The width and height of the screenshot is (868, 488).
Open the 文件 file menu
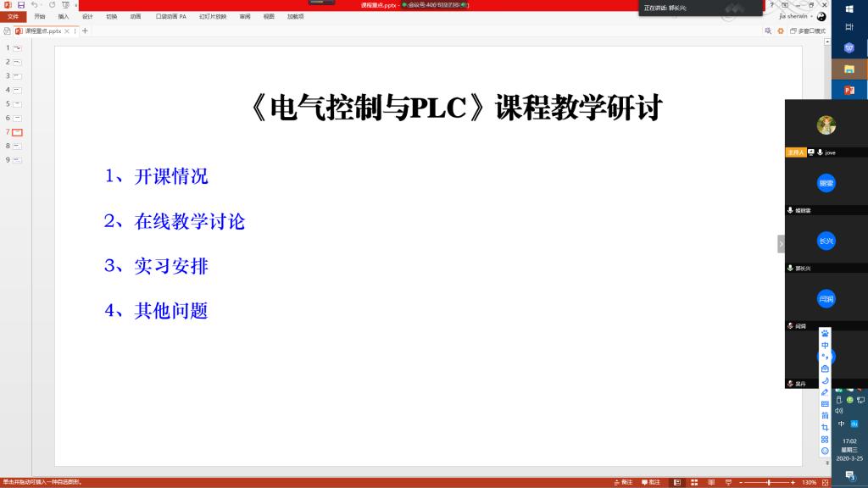13,16
